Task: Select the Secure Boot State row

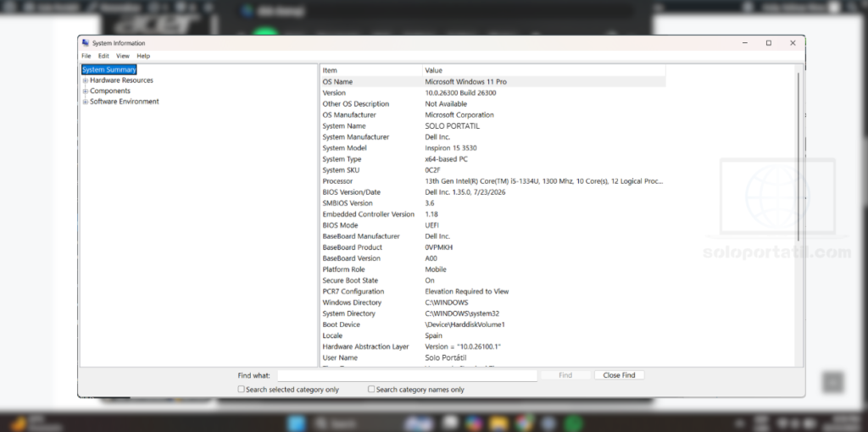Action: [492, 281]
